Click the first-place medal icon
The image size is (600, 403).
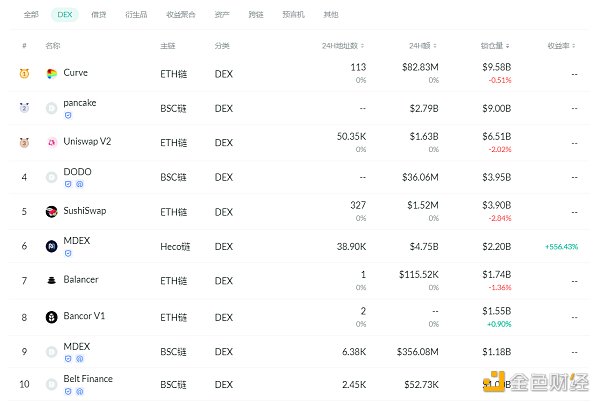click(24, 74)
